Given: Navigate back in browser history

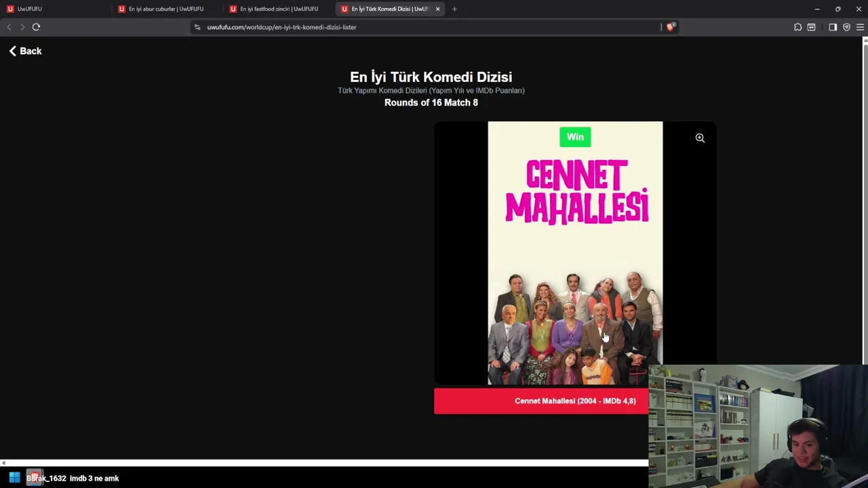Looking at the screenshot, I should tap(9, 27).
